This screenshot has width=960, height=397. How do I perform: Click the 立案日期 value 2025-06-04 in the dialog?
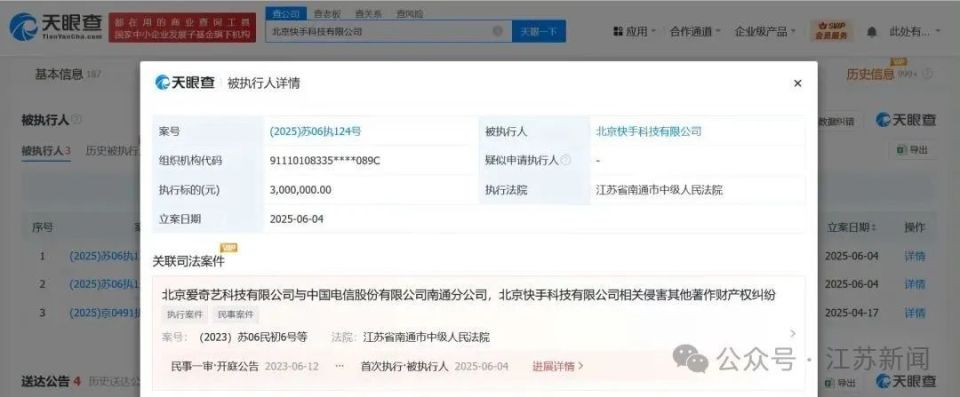tap(296, 219)
